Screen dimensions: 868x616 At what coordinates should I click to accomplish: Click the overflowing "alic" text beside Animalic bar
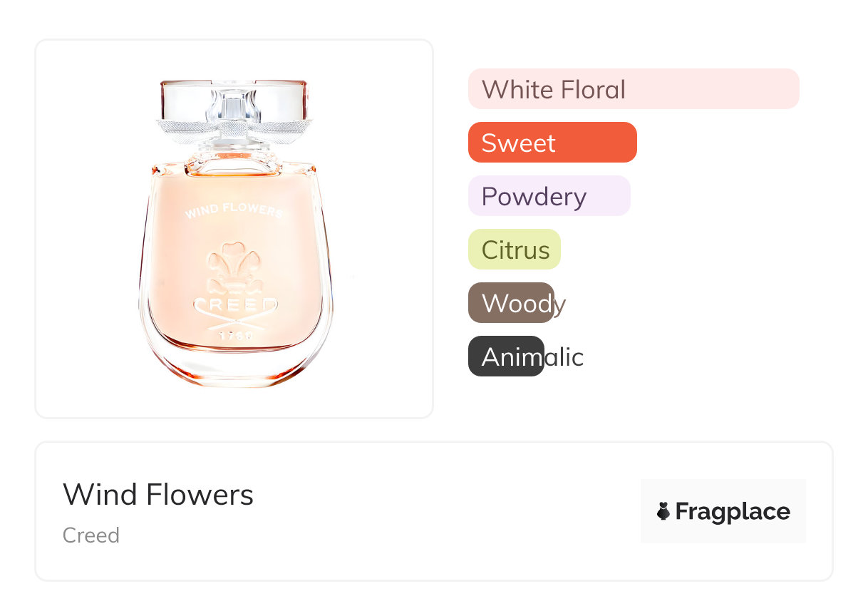point(564,356)
